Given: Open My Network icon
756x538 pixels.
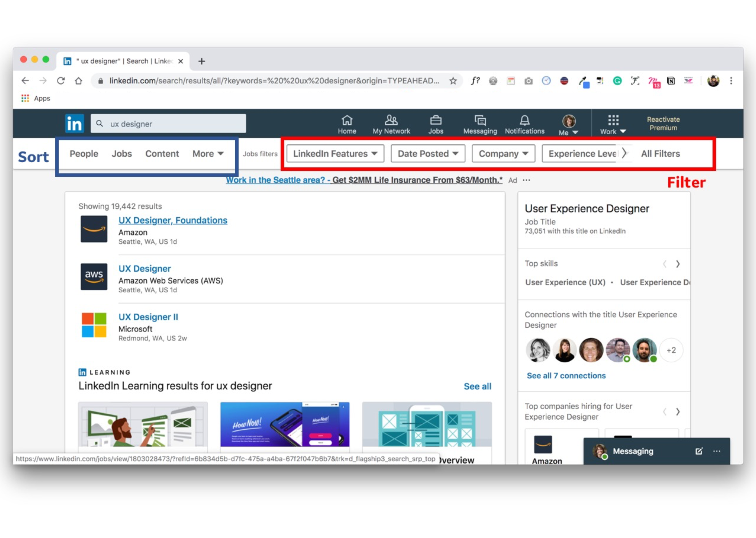Looking at the screenshot, I should pos(391,124).
